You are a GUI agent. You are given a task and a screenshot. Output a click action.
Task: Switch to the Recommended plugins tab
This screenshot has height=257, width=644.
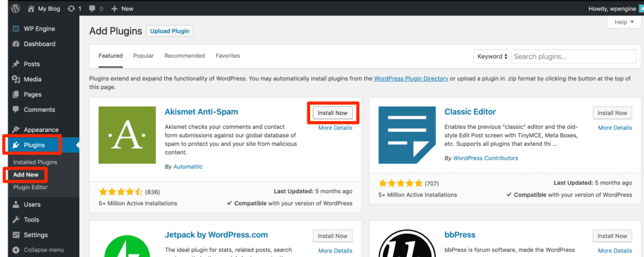185,56
